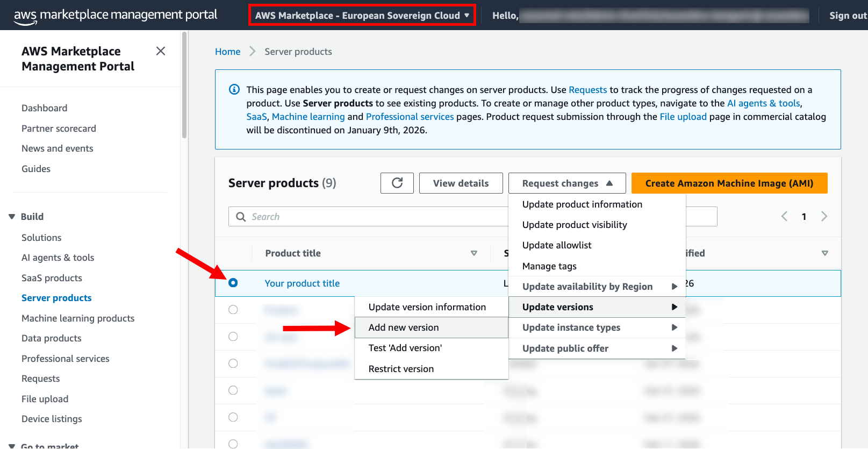
Task: Click the breadcrumb separator chevron
Action: pyautogui.click(x=253, y=51)
